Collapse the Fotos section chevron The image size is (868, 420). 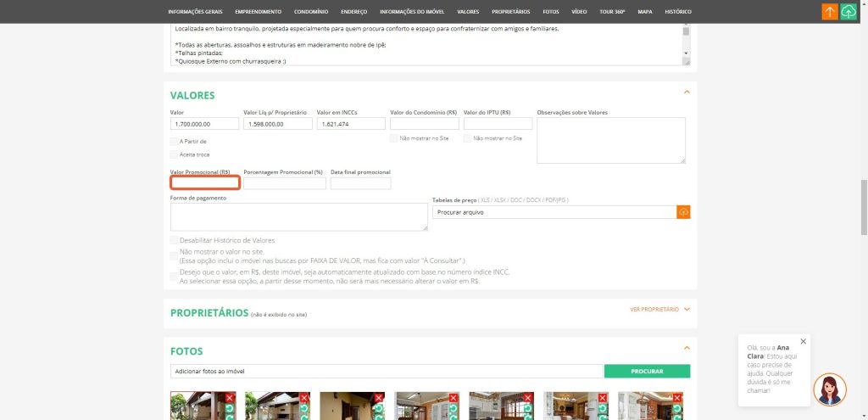(687, 347)
